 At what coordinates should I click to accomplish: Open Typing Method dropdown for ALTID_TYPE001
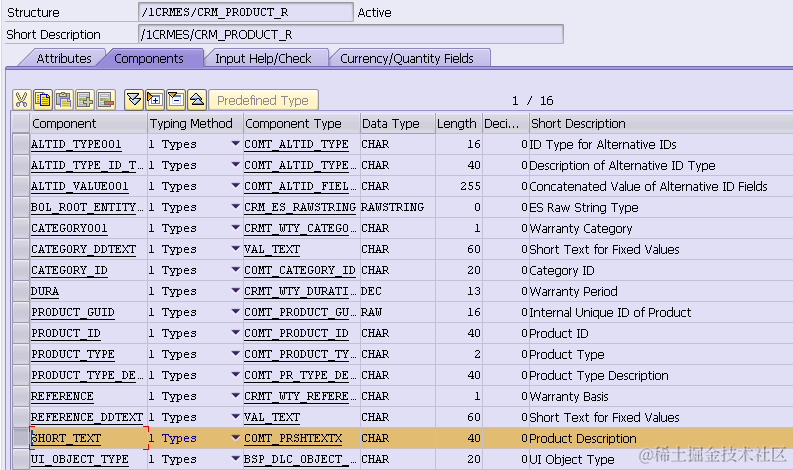click(235, 144)
